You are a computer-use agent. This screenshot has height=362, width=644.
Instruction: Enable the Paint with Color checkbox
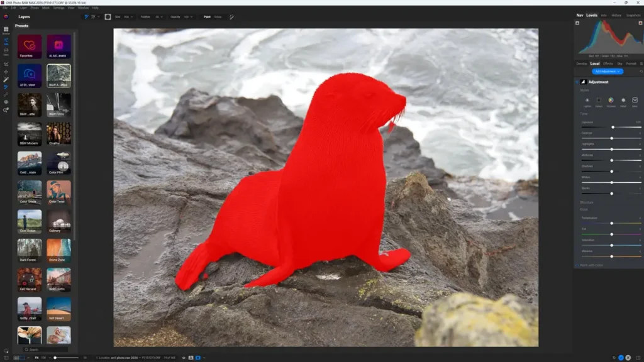(577, 265)
